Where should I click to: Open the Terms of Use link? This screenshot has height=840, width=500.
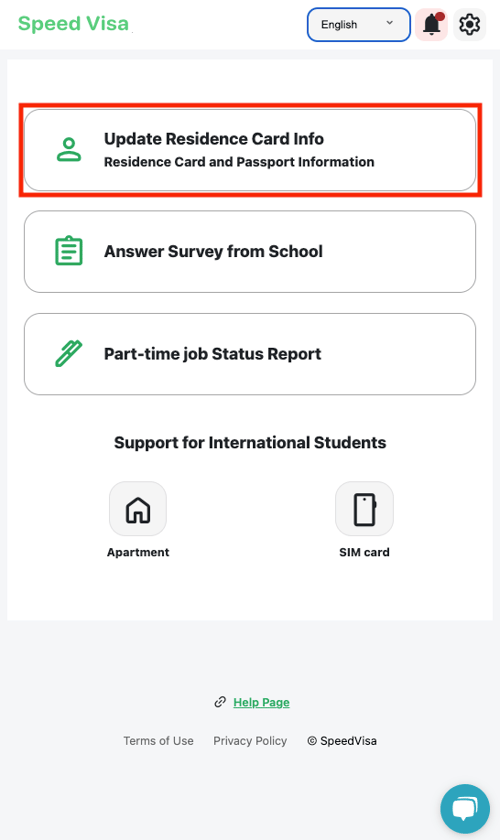(x=159, y=741)
